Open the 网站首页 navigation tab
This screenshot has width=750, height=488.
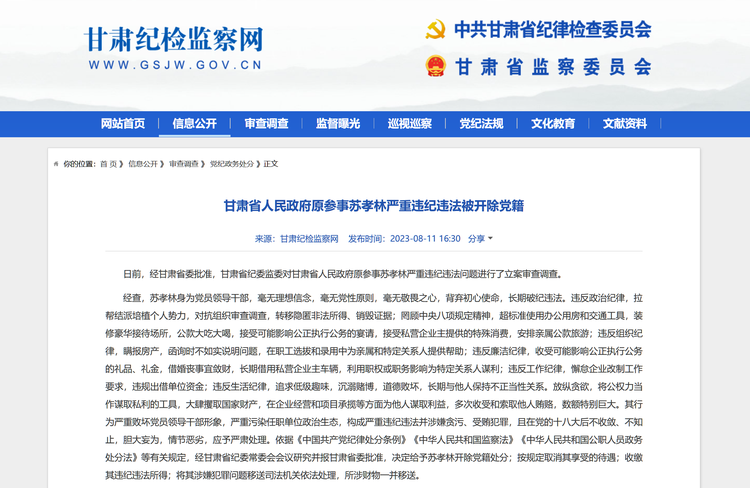click(x=123, y=124)
